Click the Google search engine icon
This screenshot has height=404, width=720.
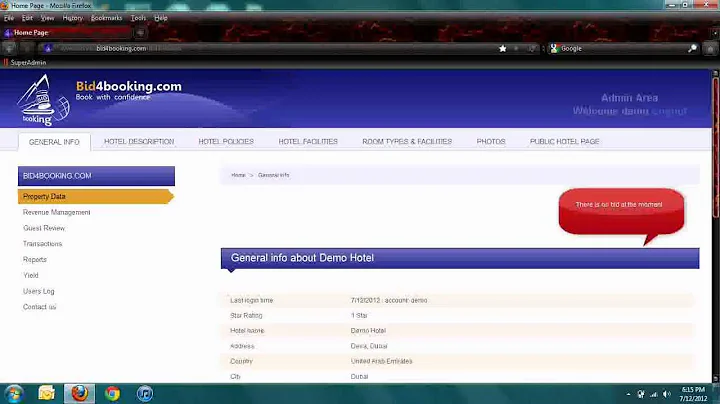(554, 48)
